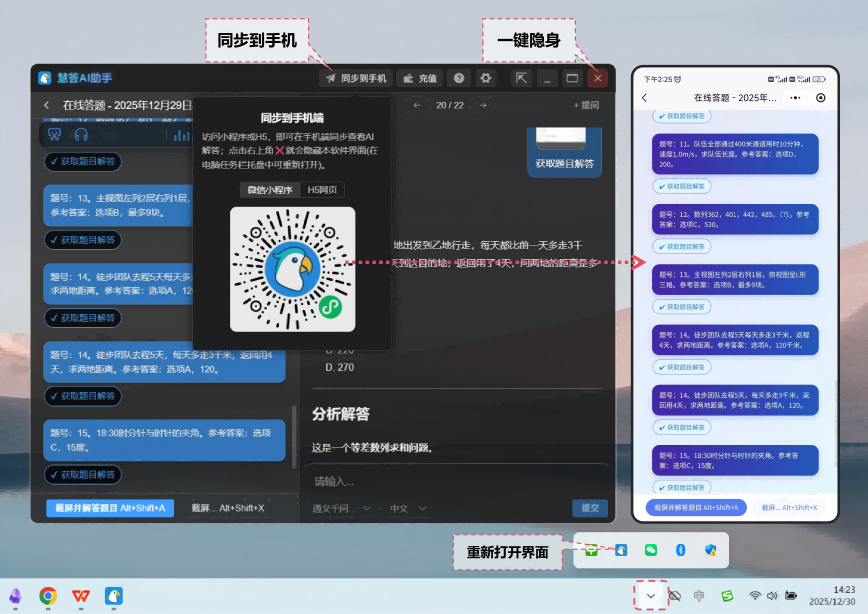The width and height of the screenshot is (868, 614).
Task: Click the + 提问 new question link
Action: (x=586, y=105)
